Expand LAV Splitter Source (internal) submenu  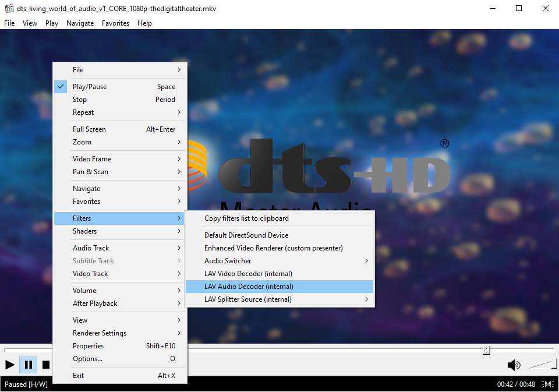[x=279, y=299]
